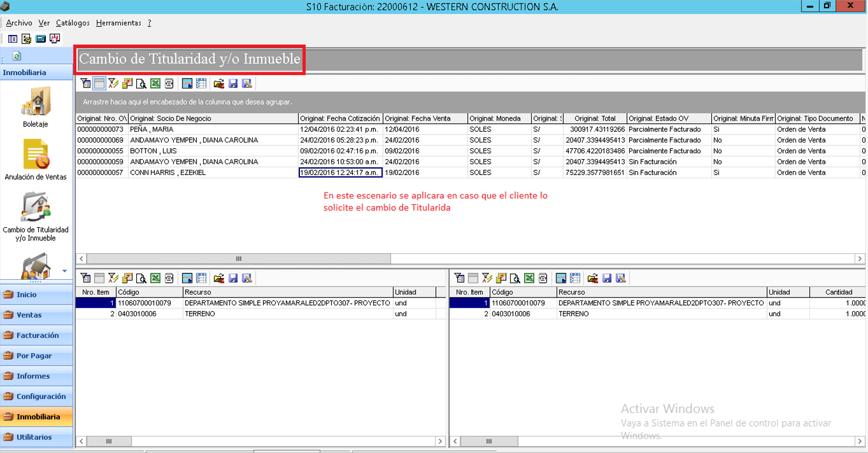Click the top grid horizontal scrollbar thumb
The image size is (868, 453).
pyautogui.click(x=239, y=259)
